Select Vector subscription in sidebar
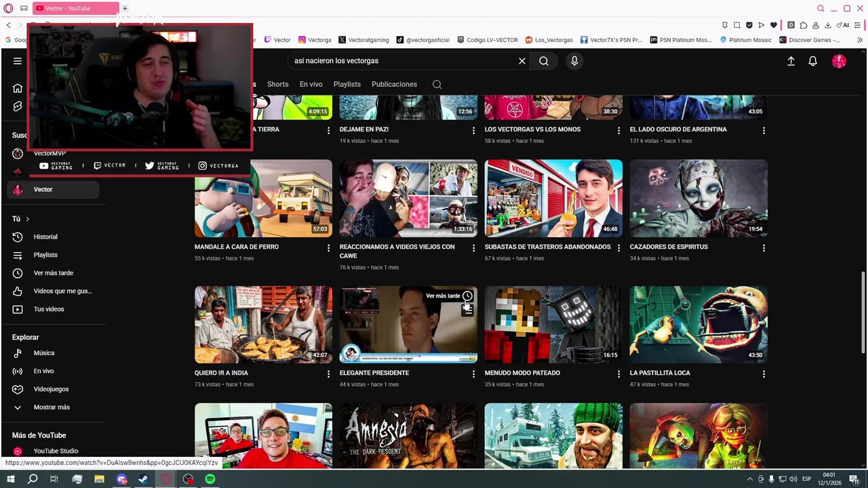The height and width of the screenshot is (488, 868). click(53, 190)
